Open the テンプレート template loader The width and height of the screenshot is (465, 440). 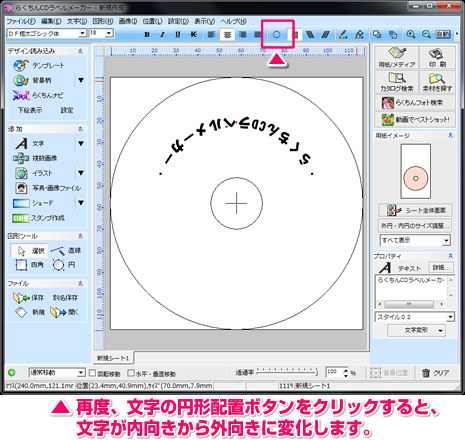click(39, 66)
